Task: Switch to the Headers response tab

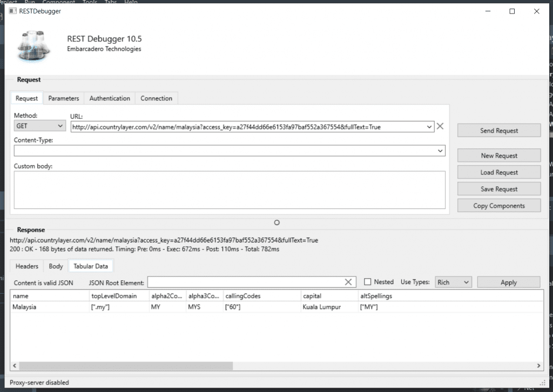Action: click(27, 266)
